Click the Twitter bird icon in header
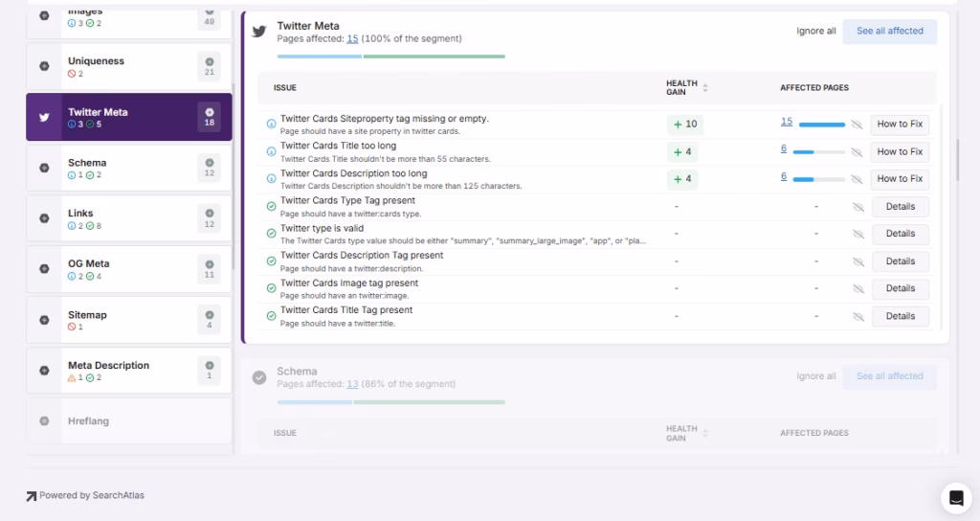Screen dimensions: 980x521 pyautogui.click(x=258, y=32)
